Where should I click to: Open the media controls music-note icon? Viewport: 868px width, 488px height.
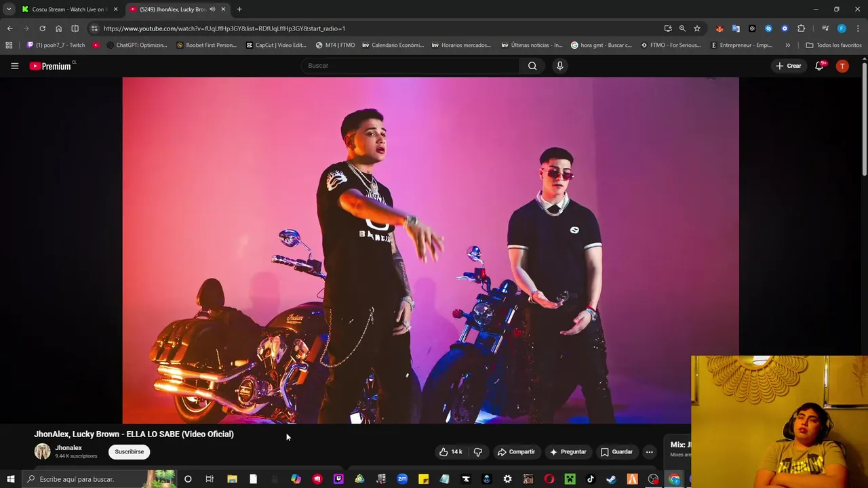coord(825,28)
